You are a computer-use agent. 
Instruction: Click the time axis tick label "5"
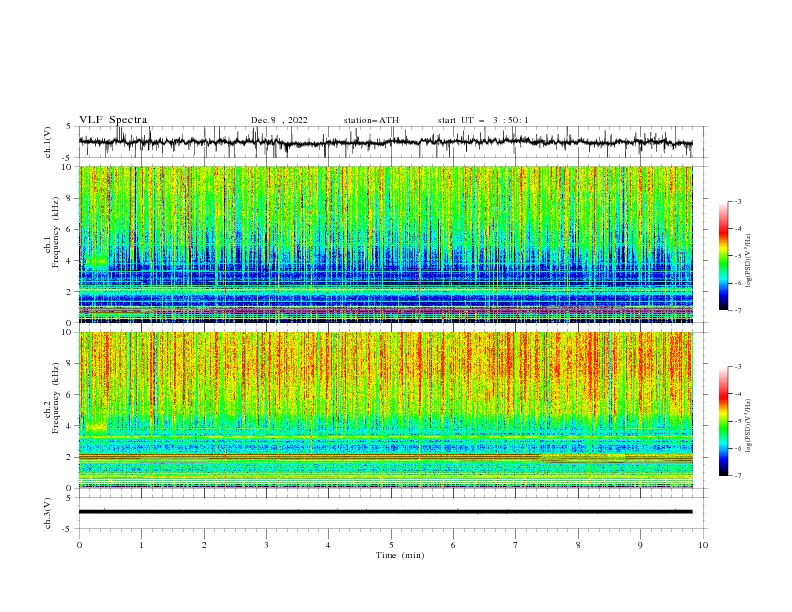tap(391, 545)
